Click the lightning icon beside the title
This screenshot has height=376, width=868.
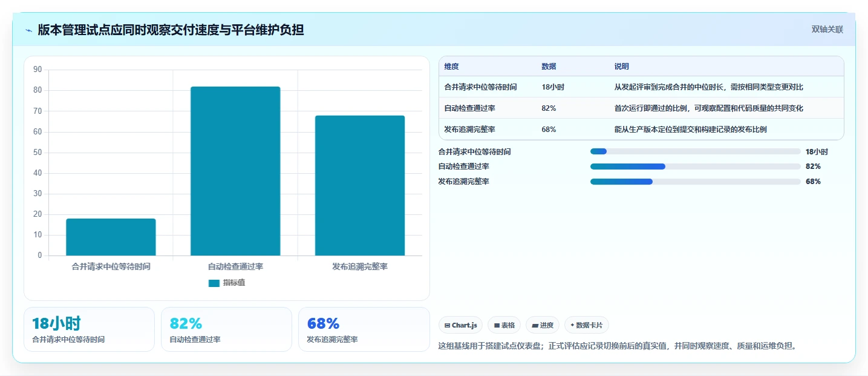pos(29,30)
